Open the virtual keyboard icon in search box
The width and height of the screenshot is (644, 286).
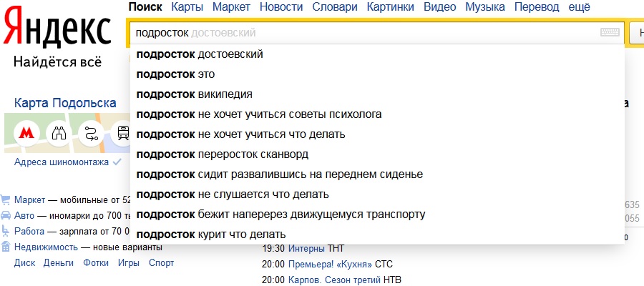click(610, 33)
